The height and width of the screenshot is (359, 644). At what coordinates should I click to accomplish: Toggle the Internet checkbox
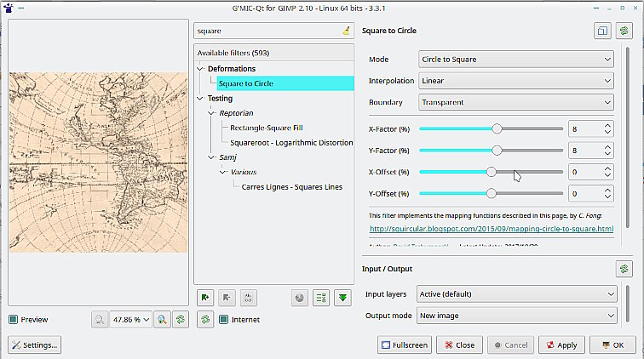coord(224,320)
